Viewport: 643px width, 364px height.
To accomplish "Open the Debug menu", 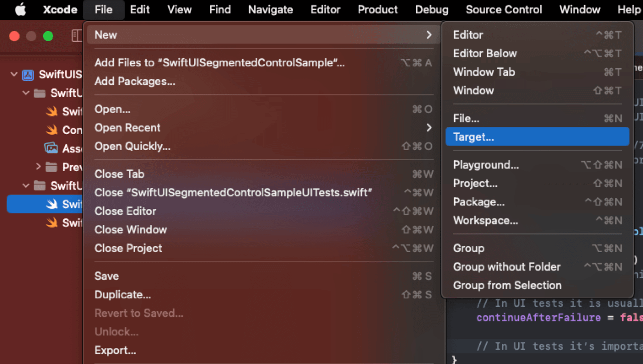I will coord(432,9).
